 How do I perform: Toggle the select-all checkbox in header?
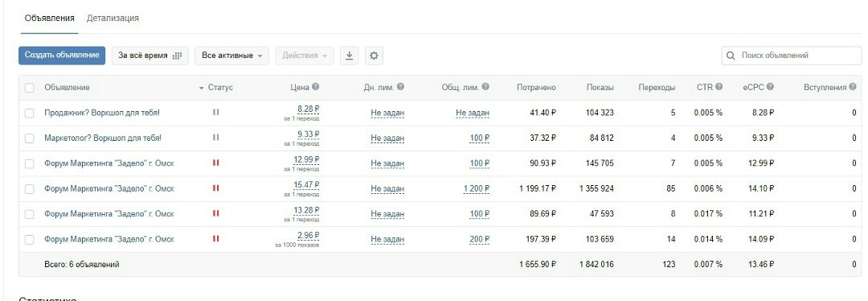pyautogui.click(x=30, y=88)
